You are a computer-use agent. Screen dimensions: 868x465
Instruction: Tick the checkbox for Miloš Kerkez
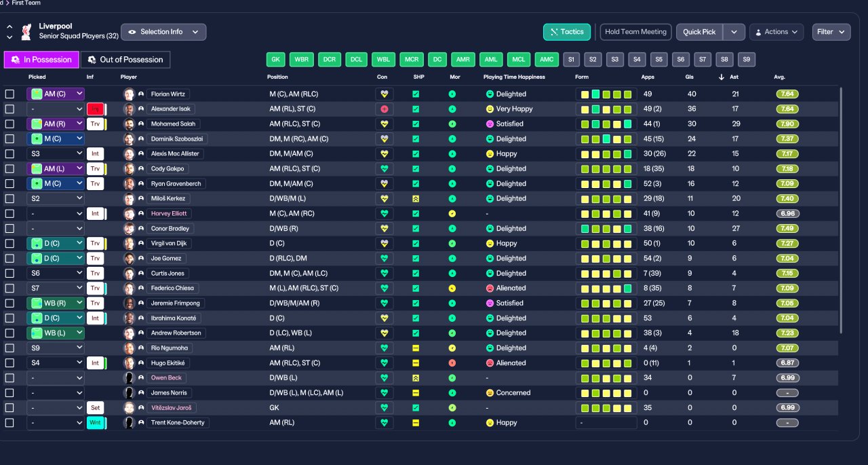point(9,198)
